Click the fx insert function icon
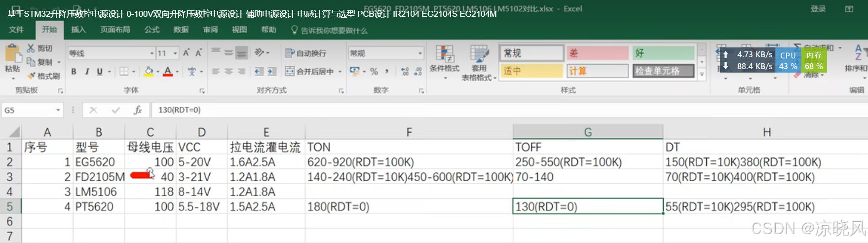The height and width of the screenshot is (243, 868). [x=138, y=110]
